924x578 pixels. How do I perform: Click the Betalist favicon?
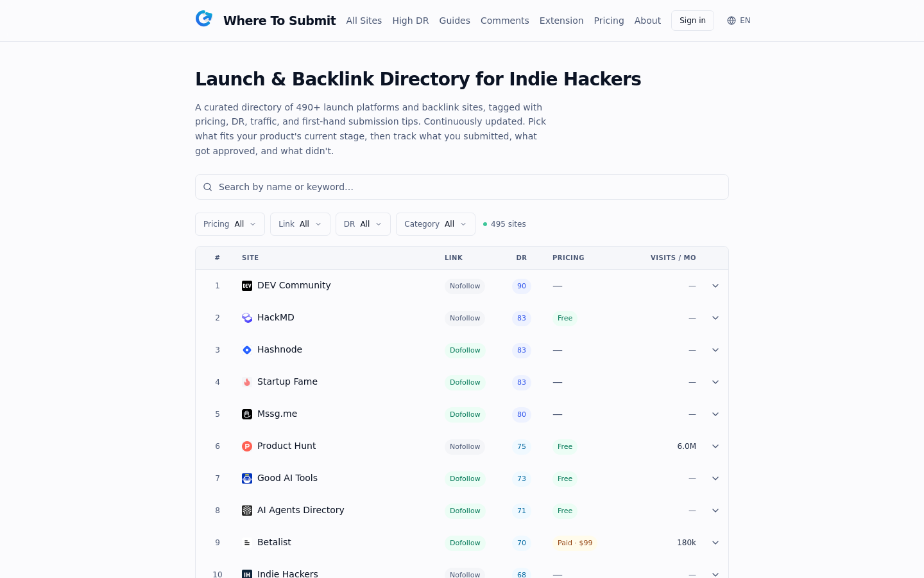click(247, 543)
